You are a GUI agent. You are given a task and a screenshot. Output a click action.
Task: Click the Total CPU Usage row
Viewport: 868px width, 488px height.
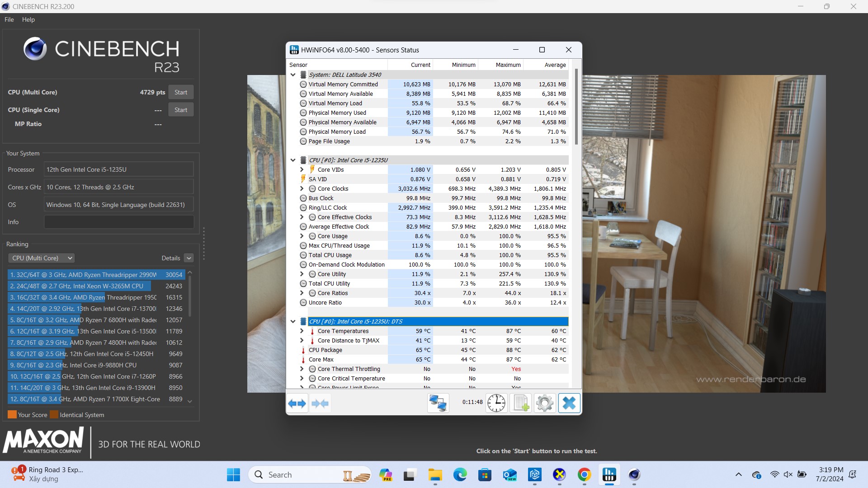[433, 255]
